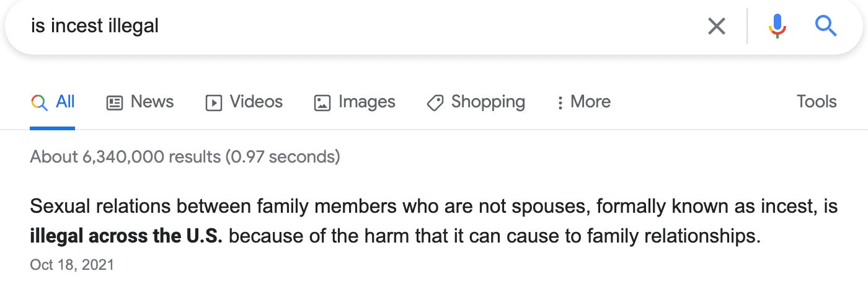Click the bold "illegal across the U.S." text

(126, 236)
